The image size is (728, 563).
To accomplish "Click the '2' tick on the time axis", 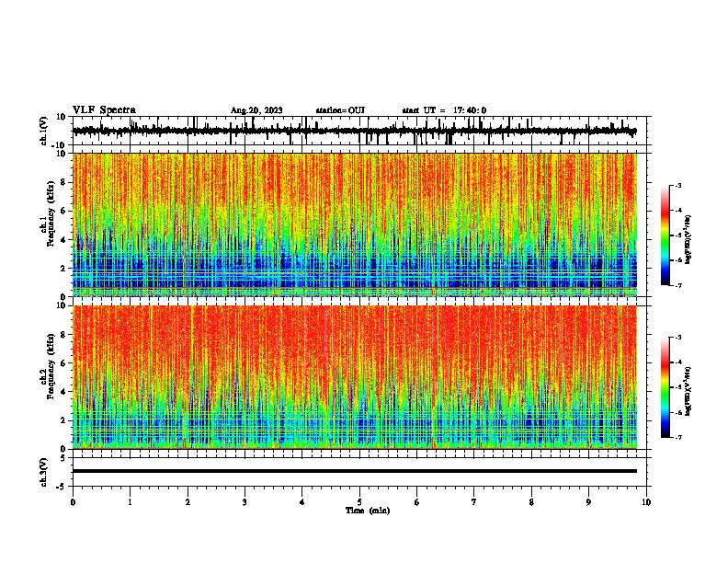I will (x=188, y=502).
